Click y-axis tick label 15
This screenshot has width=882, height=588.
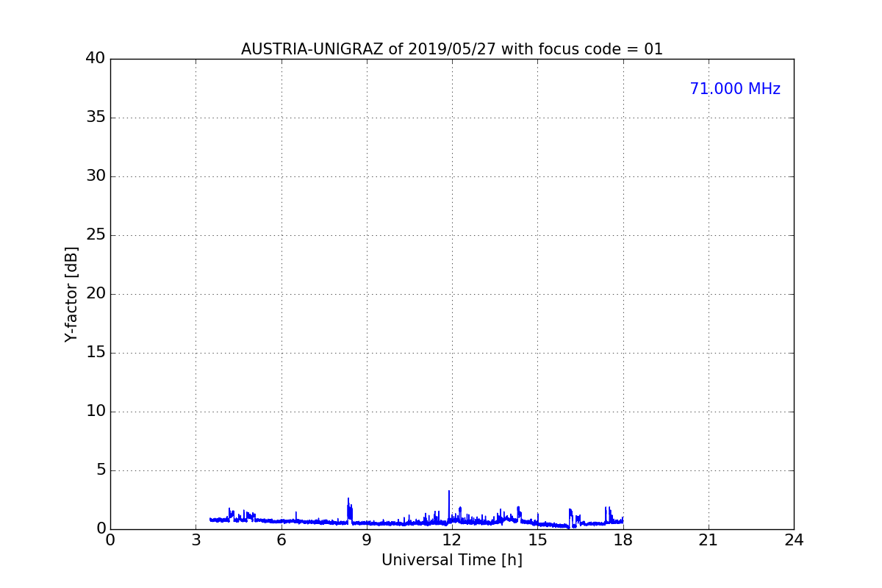point(96,353)
